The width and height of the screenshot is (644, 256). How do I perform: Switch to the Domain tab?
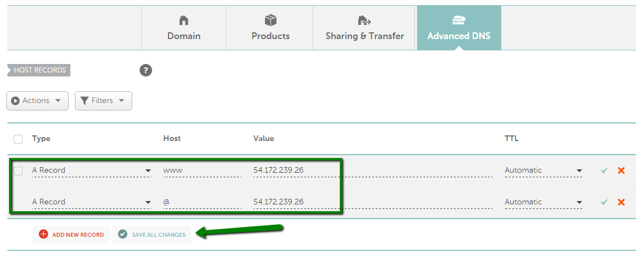tap(184, 28)
